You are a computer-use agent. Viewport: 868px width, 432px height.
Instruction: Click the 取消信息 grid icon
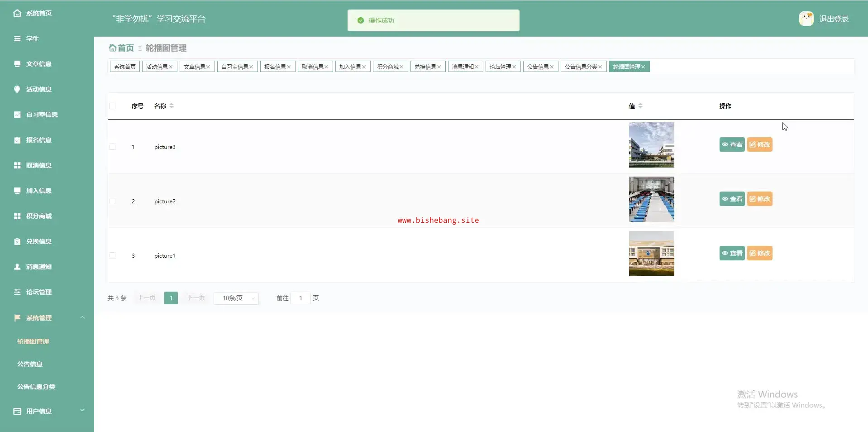coord(17,165)
